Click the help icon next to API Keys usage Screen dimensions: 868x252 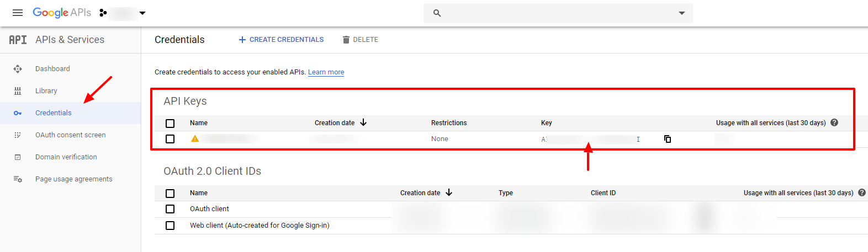pos(834,122)
